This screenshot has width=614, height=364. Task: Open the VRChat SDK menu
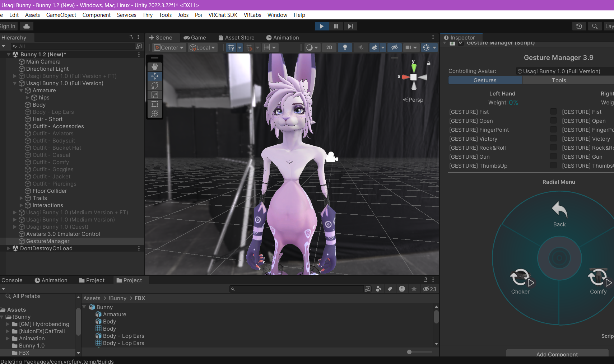[223, 15]
